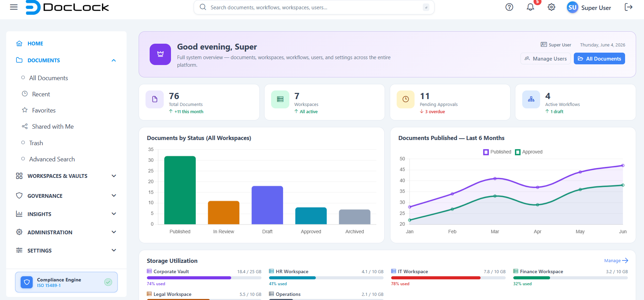This screenshot has width=644, height=300.
Task: Click the Shared with Me share icon
Action: [x=25, y=126]
